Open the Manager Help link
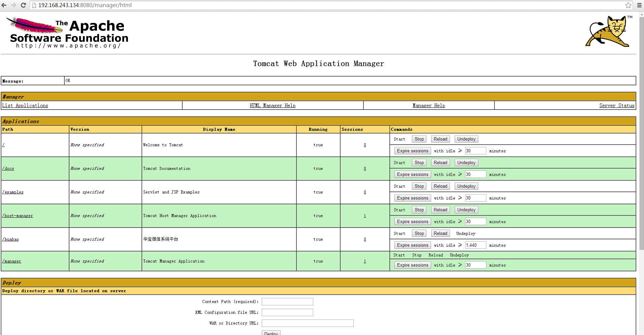The width and height of the screenshot is (644, 335). [429, 105]
